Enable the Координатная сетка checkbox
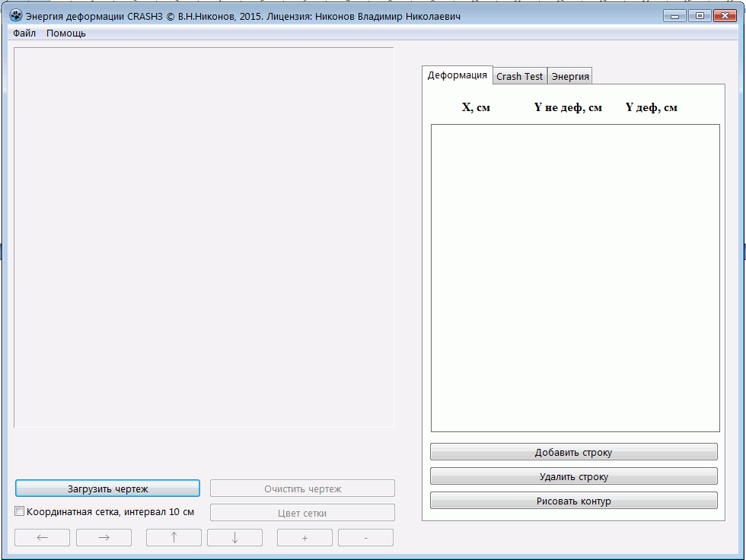This screenshot has width=746, height=560. click(21, 512)
